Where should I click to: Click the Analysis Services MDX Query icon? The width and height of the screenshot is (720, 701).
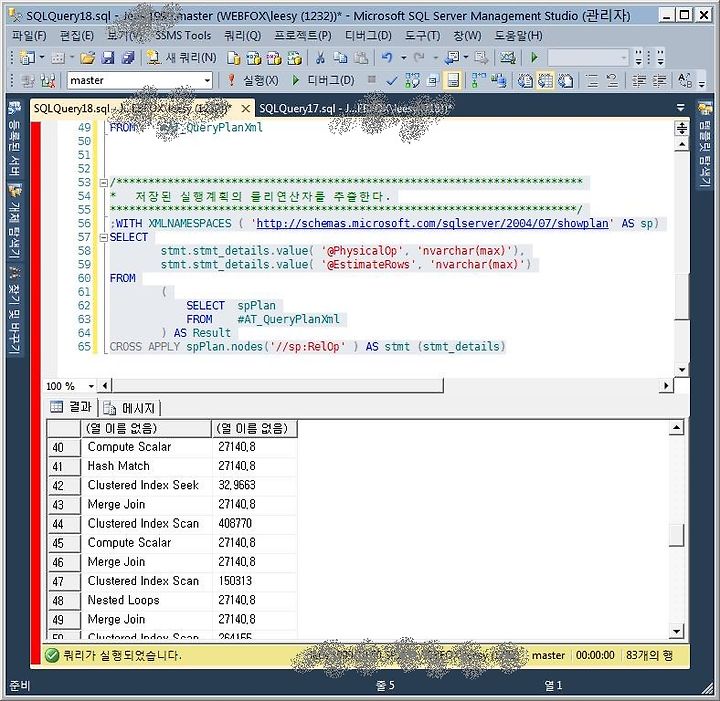pyautogui.click(x=254, y=58)
